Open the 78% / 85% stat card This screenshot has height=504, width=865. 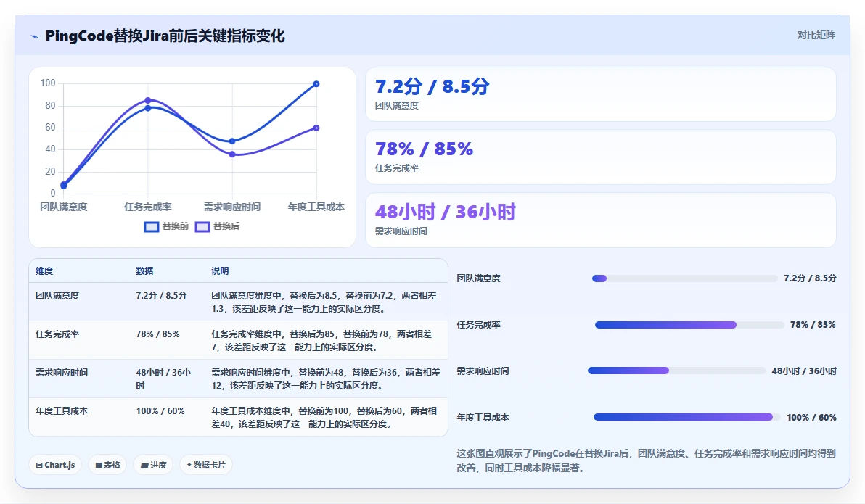[x=601, y=157]
